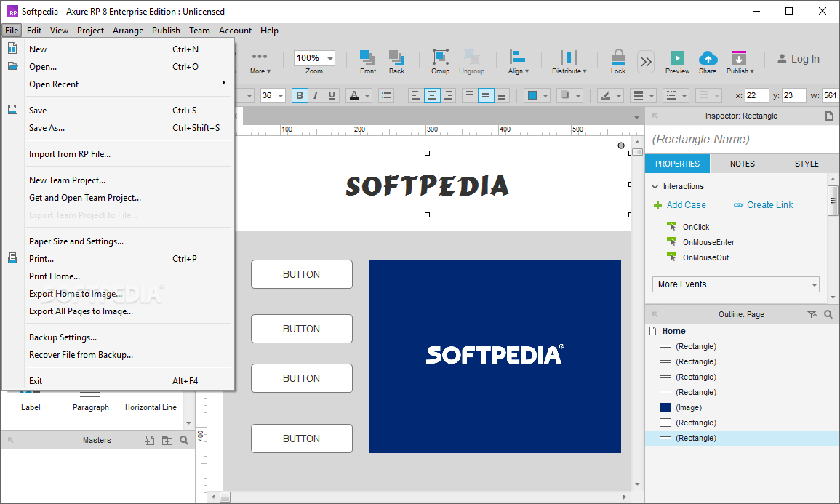Click the Log In button

coord(799,59)
